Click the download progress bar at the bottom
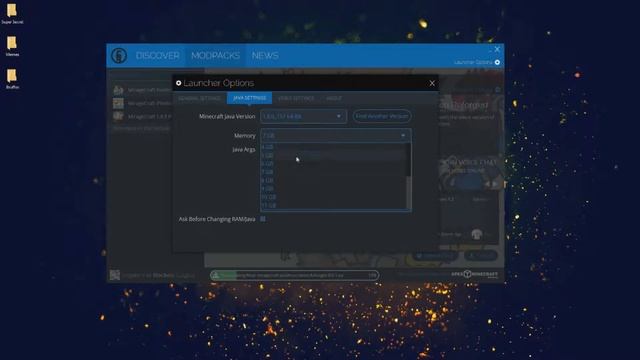Screen dimensions: 640x360 click(294, 276)
